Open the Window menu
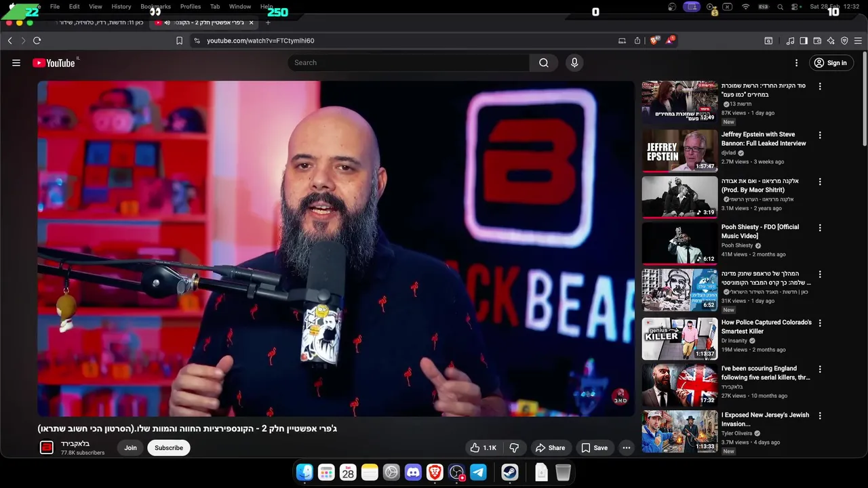This screenshot has height=488, width=868. [x=240, y=6]
